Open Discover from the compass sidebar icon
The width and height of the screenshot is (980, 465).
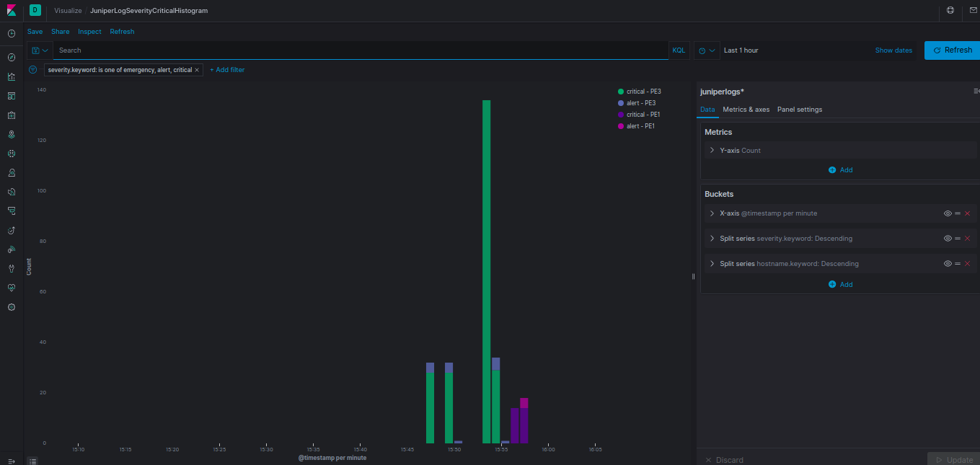12,58
